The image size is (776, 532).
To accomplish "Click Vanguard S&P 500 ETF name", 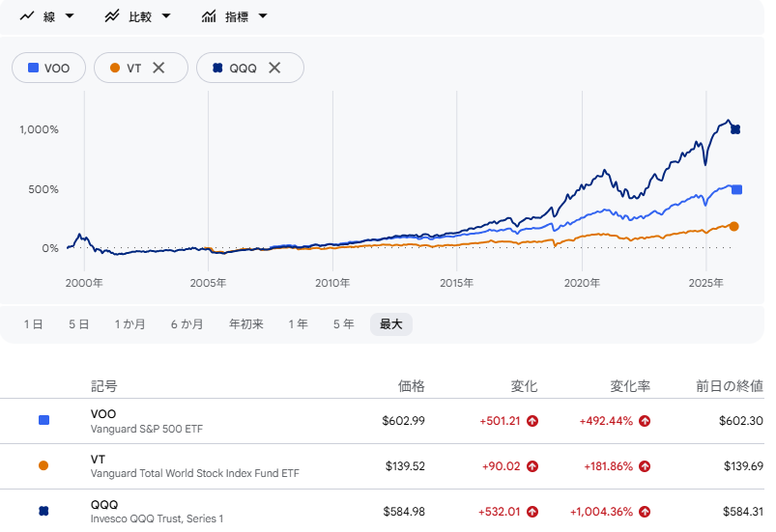I will point(147,429).
